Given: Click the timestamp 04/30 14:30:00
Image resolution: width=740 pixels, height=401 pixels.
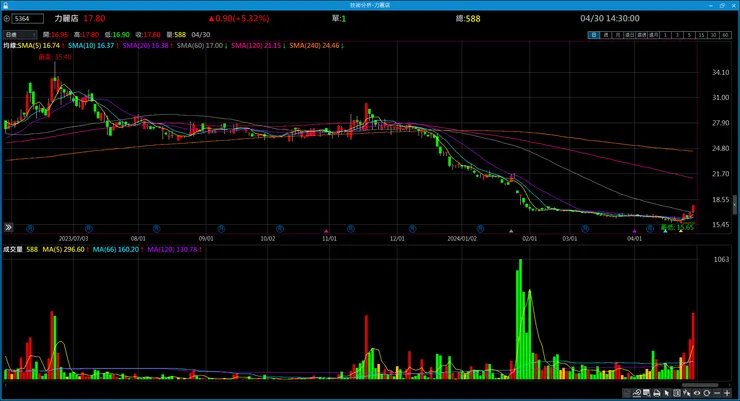Looking at the screenshot, I should click(x=610, y=19).
